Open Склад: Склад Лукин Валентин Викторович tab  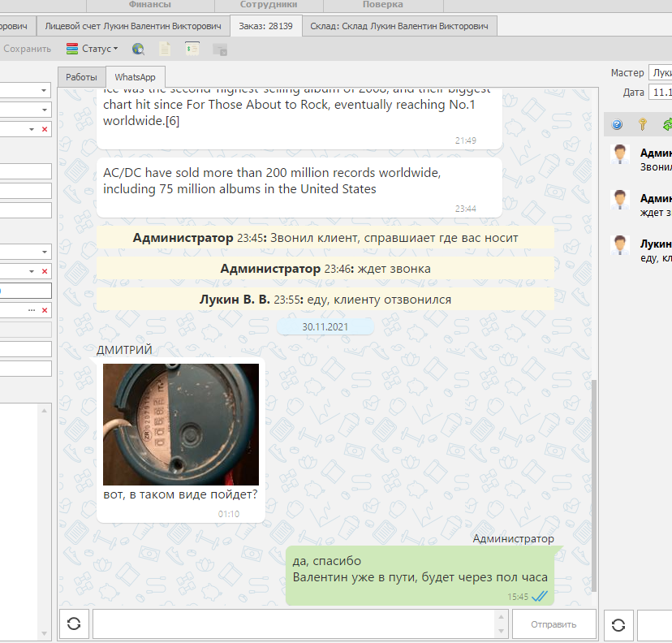[399, 26]
